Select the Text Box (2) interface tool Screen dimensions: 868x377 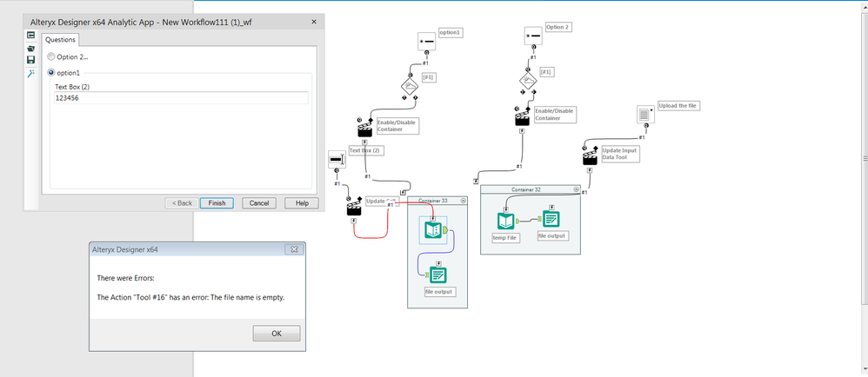point(337,160)
